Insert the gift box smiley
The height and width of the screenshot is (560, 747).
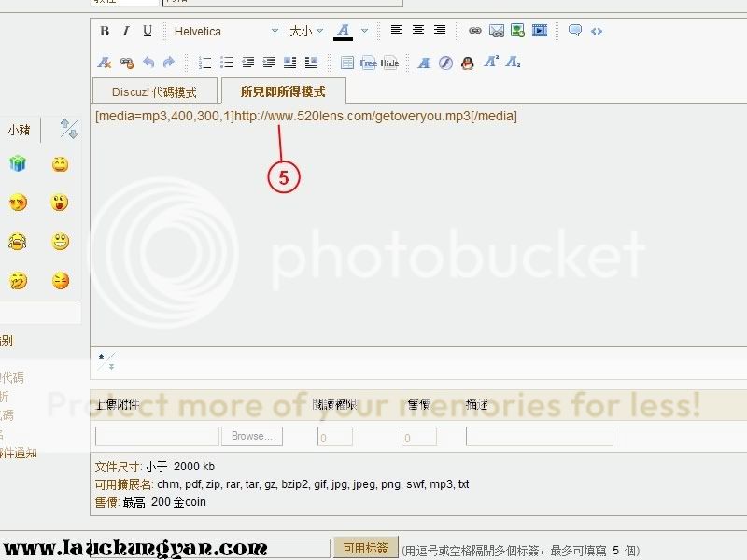tap(18, 164)
